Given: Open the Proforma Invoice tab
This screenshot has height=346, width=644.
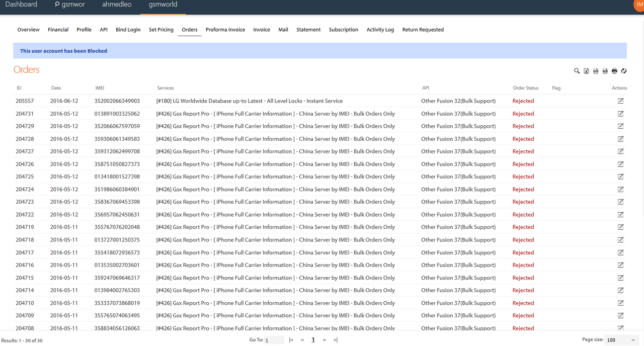Looking at the screenshot, I should coord(225,30).
